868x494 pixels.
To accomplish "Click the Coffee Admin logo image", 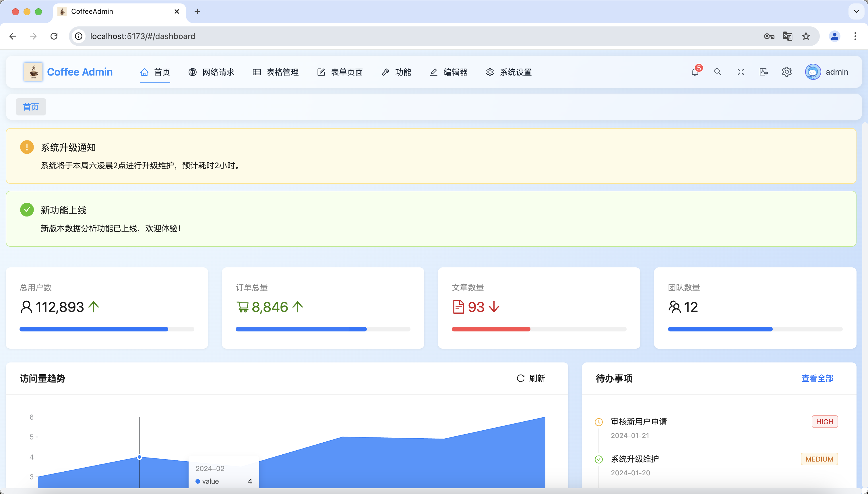I will tap(33, 72).
